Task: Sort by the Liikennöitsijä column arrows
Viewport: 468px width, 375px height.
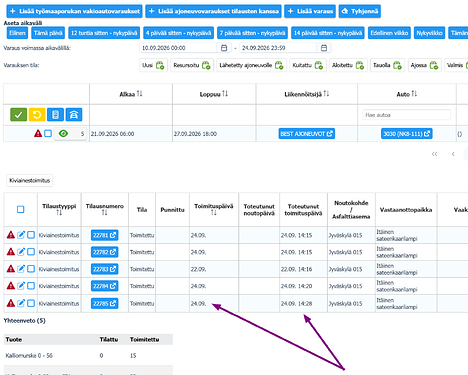Action: tap(326, 94)
